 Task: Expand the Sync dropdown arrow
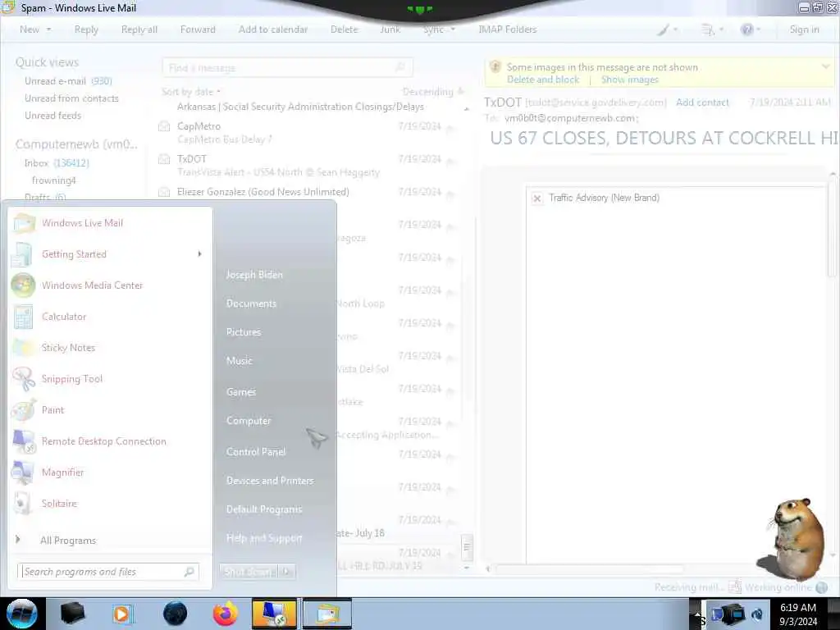[x=453, y=30]
